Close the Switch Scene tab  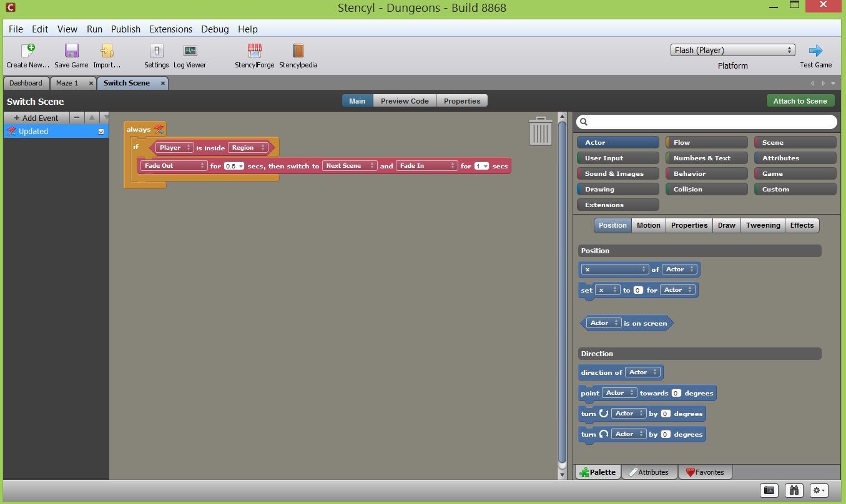[x=163, y=83]
